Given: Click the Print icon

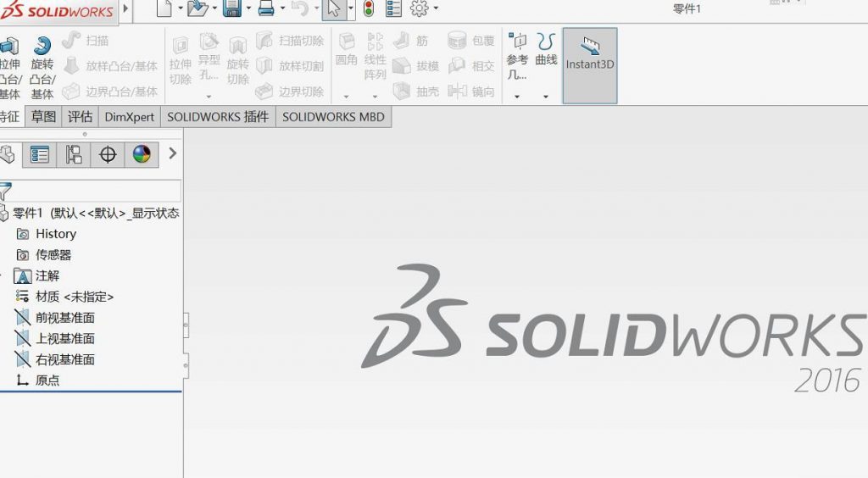Looking at the screenshot, I should pos(266,8).
